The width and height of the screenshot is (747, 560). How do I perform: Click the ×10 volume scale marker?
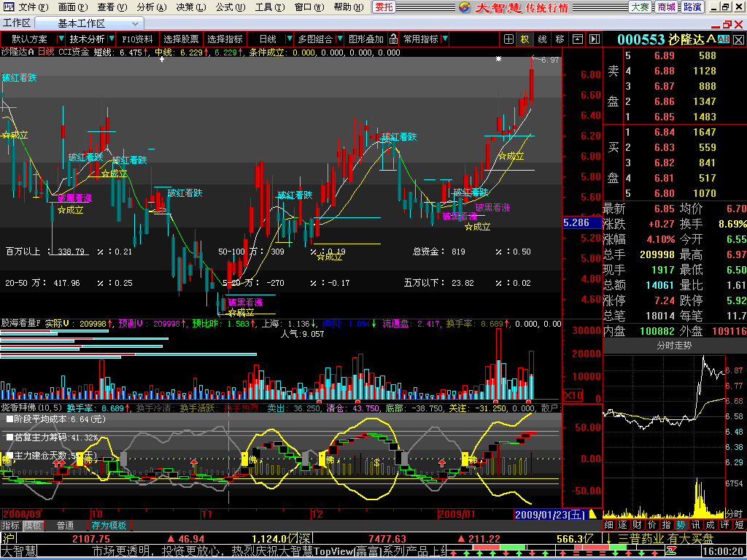573,394
